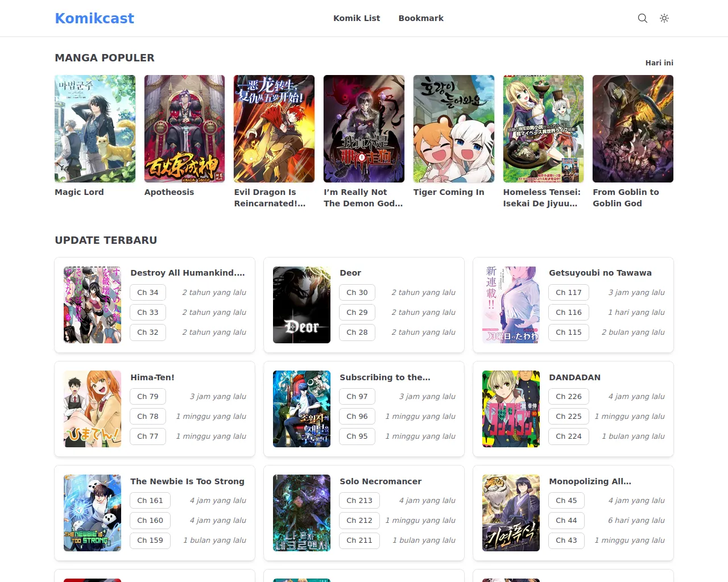
Task: Open From Goblin to Goblin God cover
Action: (633, 128)
